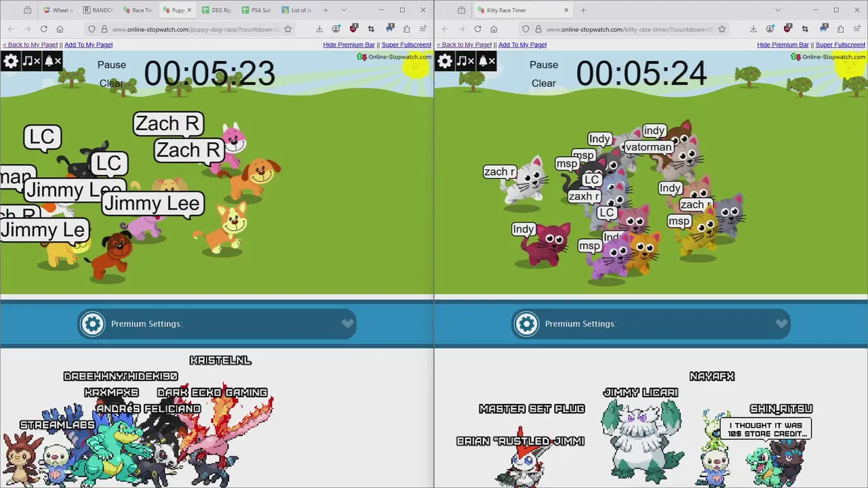868x488 pixels.
Task: Click Super Fullscreen link in Kitty window
Action: [x=840, y=45]
